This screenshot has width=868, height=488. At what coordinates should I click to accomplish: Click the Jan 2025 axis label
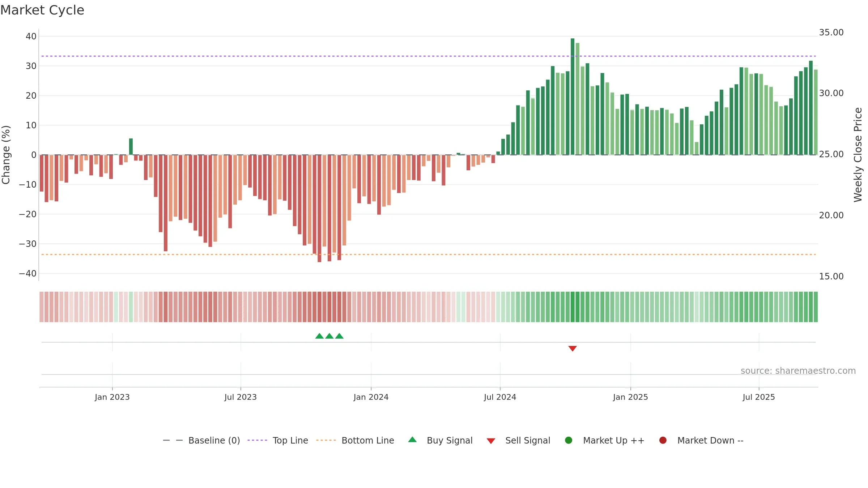coord(630,397)
